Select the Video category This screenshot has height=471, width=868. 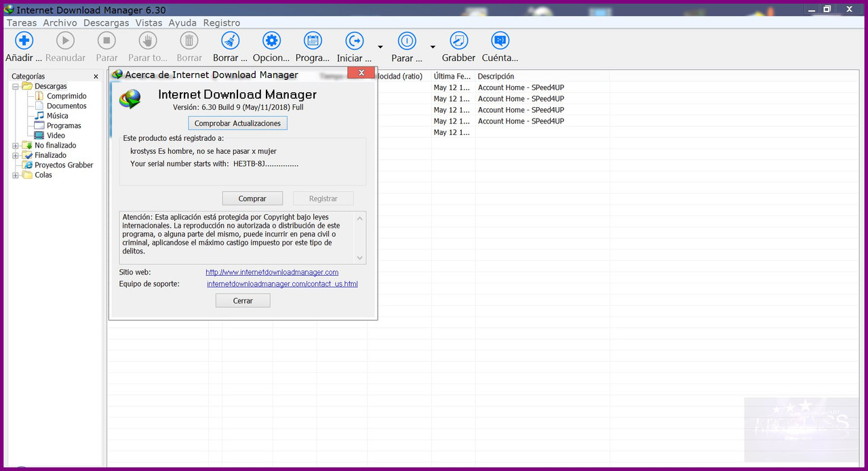56,136
